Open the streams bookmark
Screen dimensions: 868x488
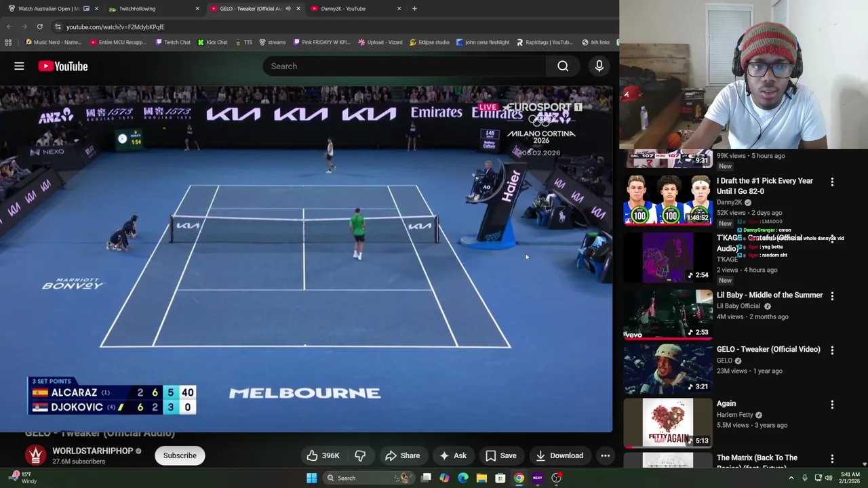click(272, 42)
